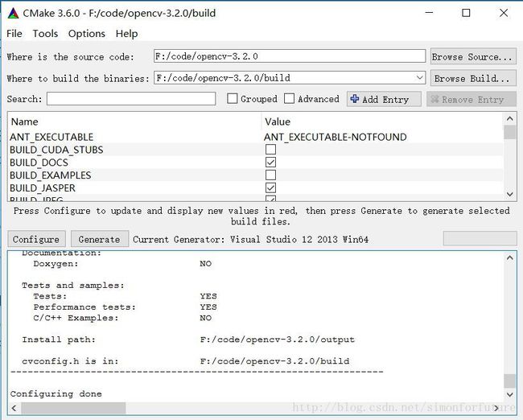Image resolution: width=523 pixels, height=420 pixels.
Task: Uncheck the BUILD_DOCS option
Action: coord(270,163)
